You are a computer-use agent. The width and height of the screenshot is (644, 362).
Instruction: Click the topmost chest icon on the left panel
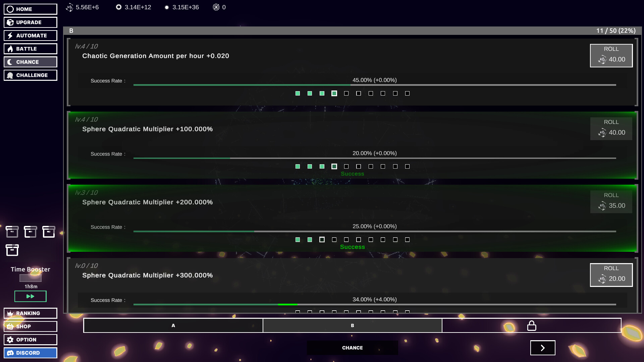(x=12, y=232)
